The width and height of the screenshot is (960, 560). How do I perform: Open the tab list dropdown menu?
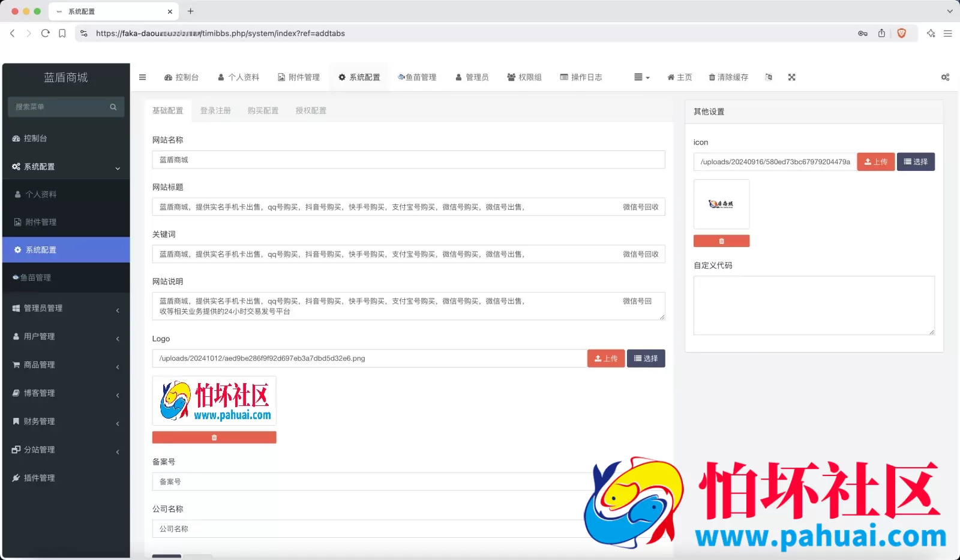coord(641,77)
